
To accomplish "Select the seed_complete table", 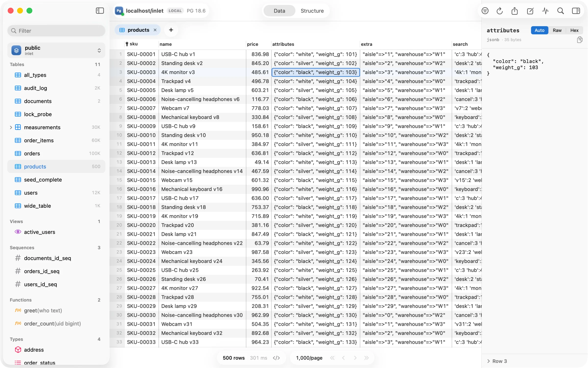I will click(x=56, y=180).
